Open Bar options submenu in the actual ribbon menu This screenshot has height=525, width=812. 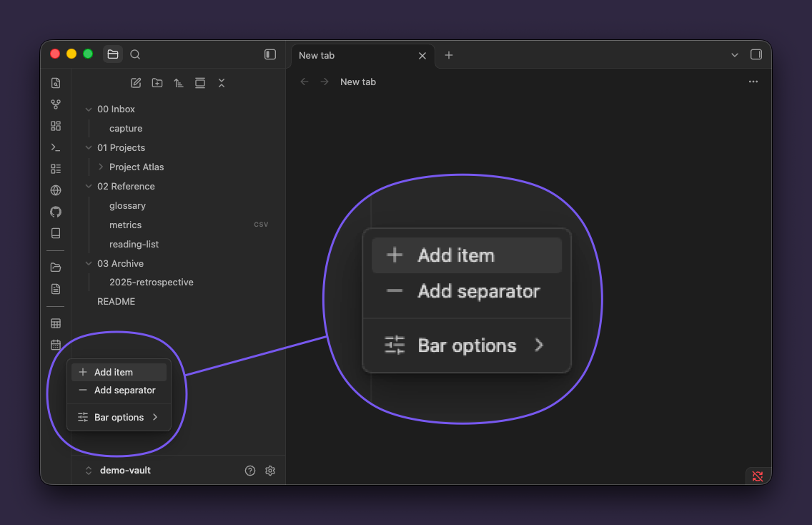click(x=119, y=417)
